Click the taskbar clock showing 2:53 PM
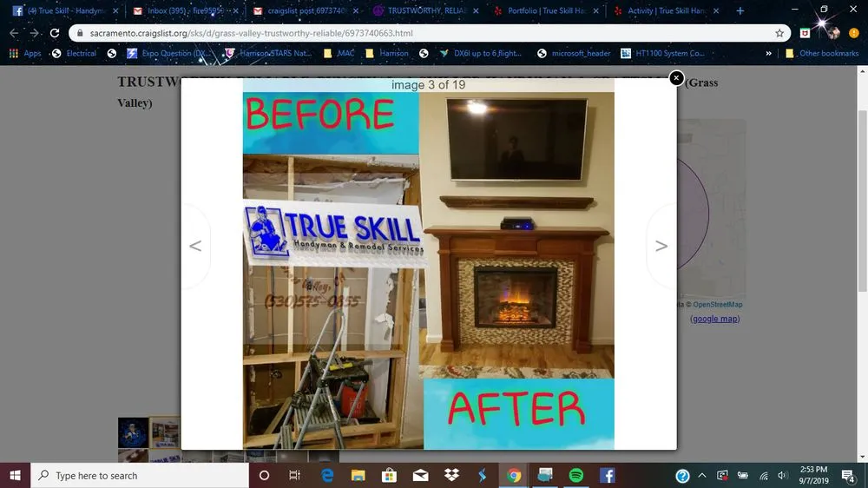 814,475
